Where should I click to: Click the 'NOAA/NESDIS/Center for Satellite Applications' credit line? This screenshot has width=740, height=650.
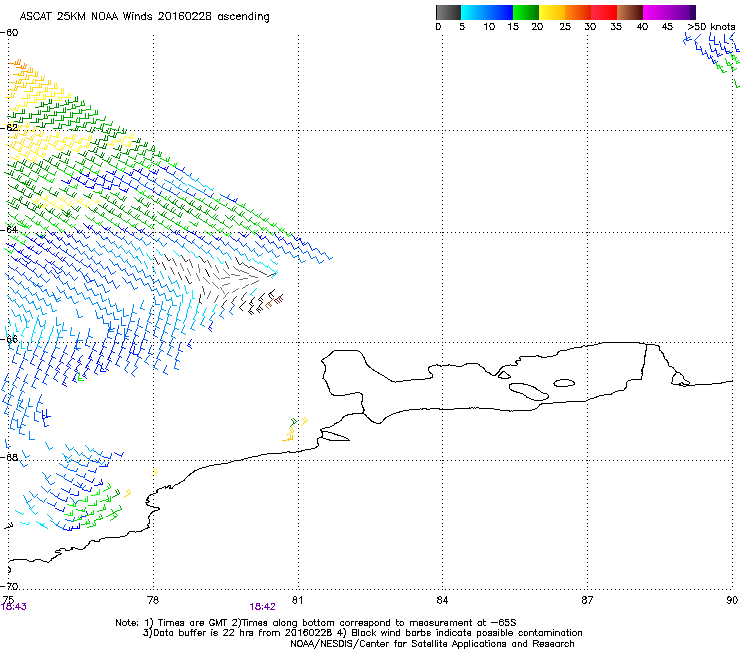[432, 644]
